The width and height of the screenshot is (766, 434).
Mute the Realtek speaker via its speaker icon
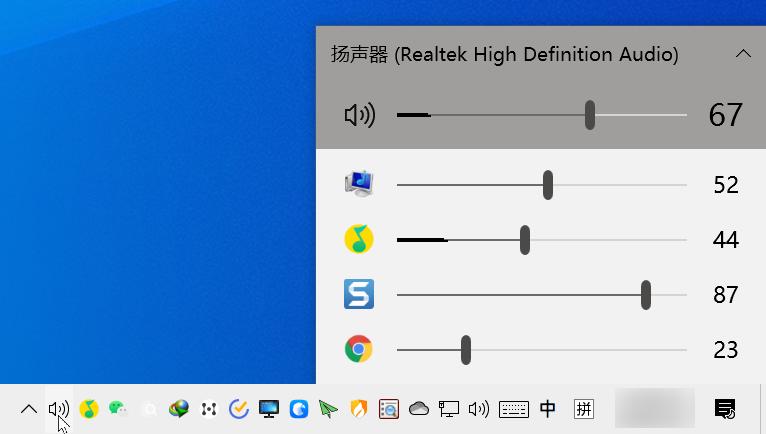pyautogui.click(x=360, y=115)
